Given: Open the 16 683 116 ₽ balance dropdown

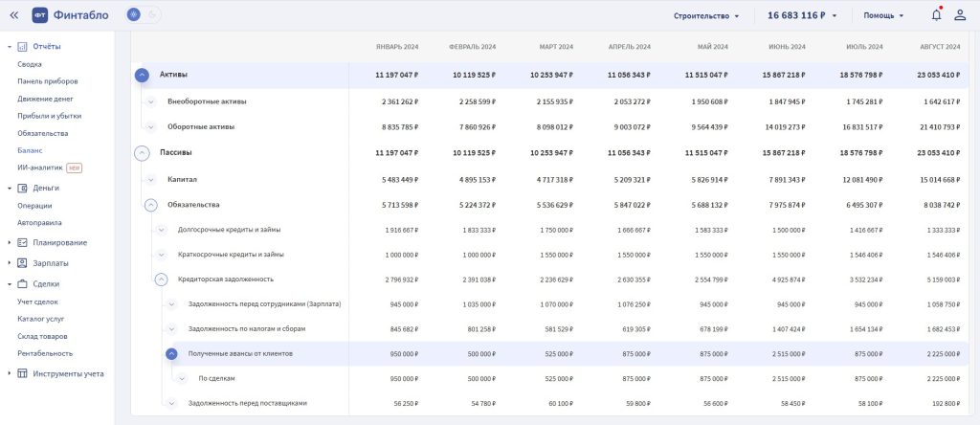Looking at the screenshot, I should click(802, 15).
